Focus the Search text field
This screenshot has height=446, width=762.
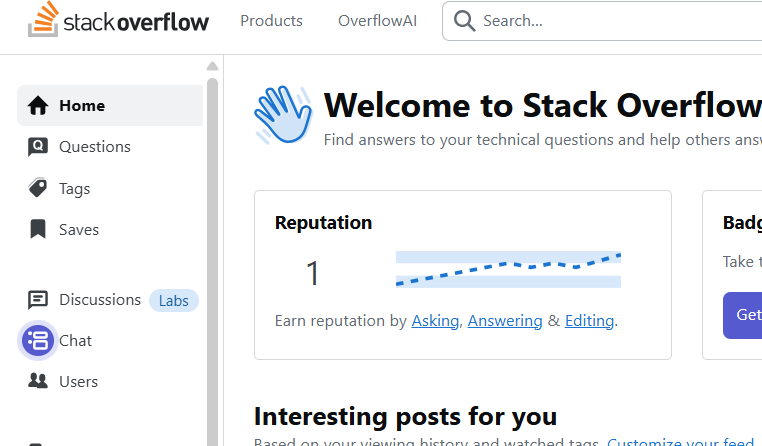pos(600,21)
